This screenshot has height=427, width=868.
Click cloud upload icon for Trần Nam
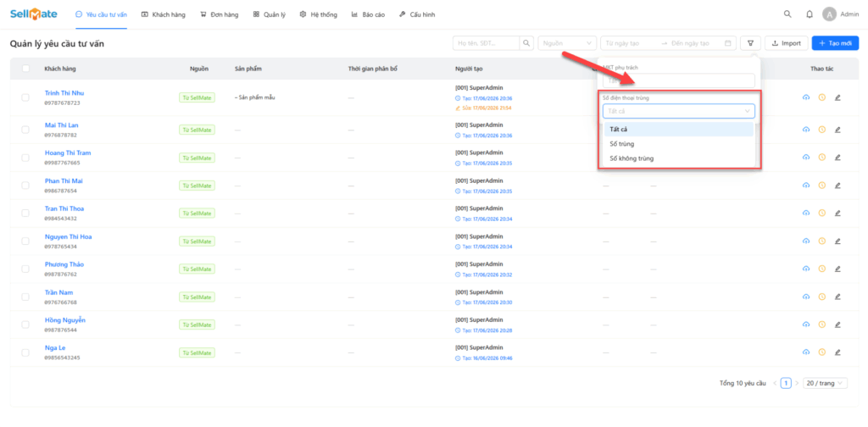coord(806,297)
